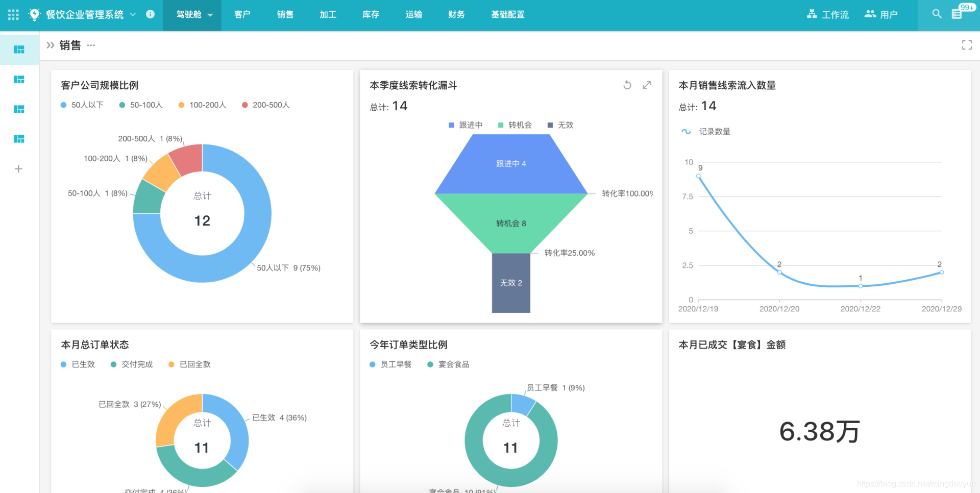
Task: Click the lightbulb system logo icon
Action: tap(34, 14)
